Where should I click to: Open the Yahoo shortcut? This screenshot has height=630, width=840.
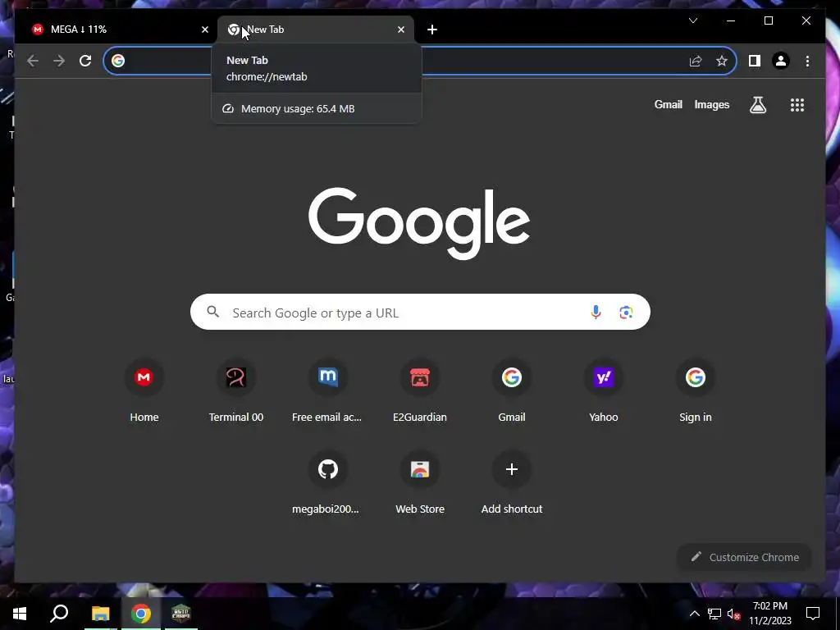603,391
